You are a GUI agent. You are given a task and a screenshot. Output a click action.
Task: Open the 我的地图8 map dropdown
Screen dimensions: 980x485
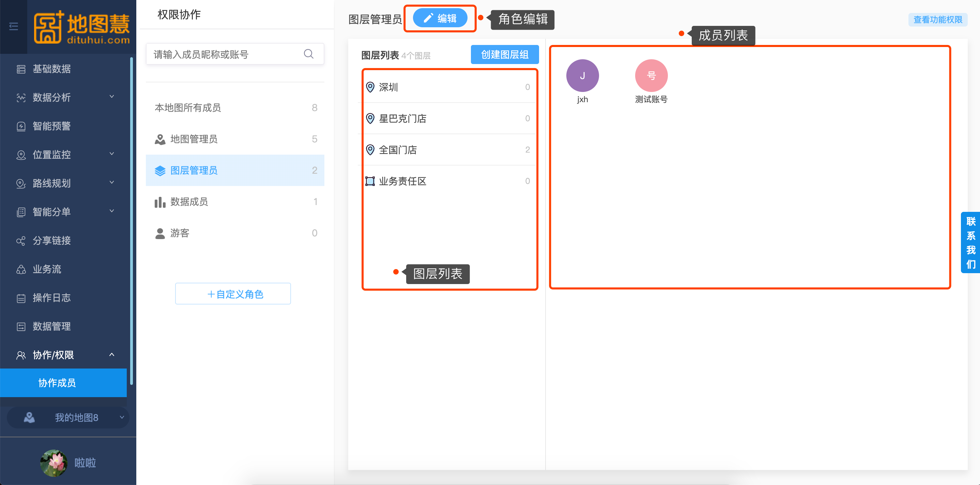pos(68,417)
